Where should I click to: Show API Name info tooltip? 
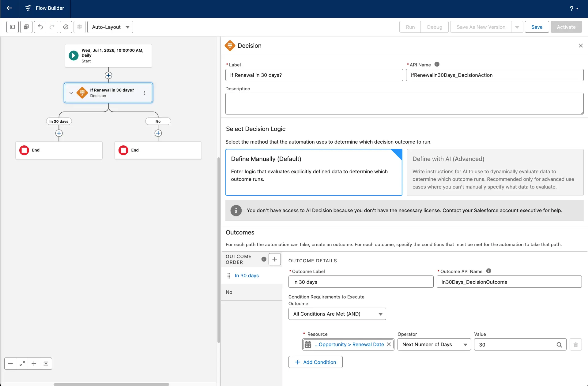point(437,64)
